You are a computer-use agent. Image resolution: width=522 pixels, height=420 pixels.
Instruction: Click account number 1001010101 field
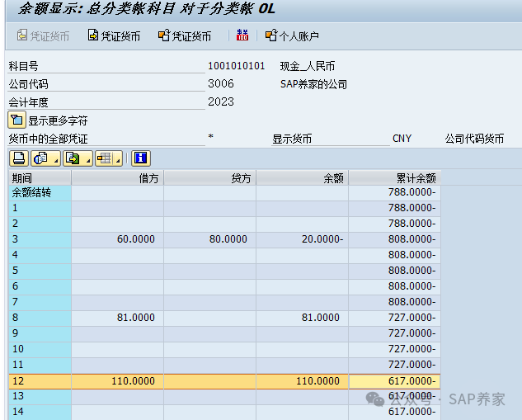237,66
